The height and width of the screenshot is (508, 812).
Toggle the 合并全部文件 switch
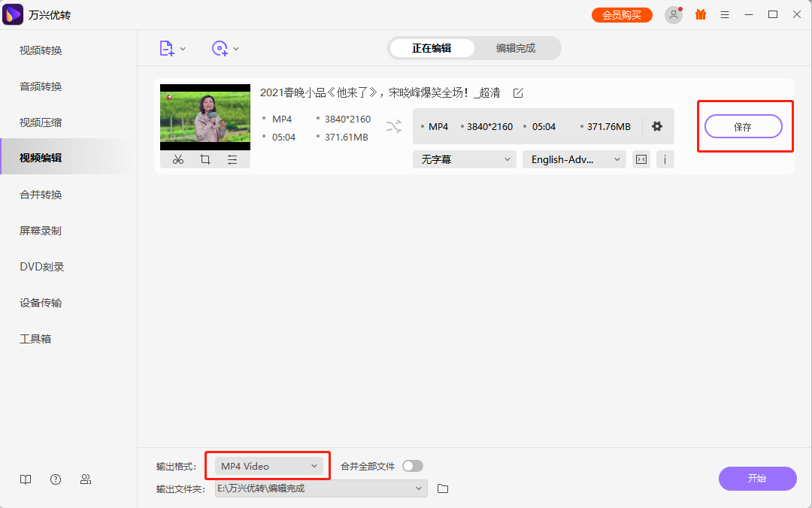pos(413,466)
